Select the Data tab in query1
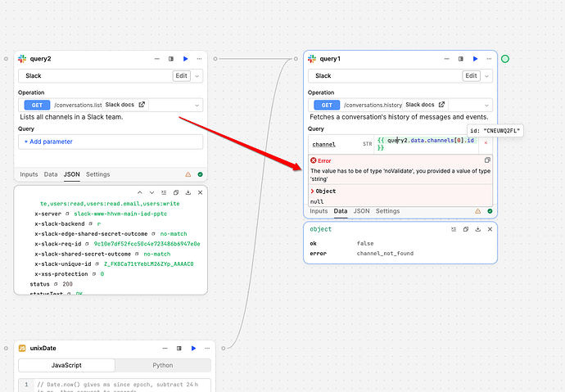565x392 pixels. (x=341, y=211)
